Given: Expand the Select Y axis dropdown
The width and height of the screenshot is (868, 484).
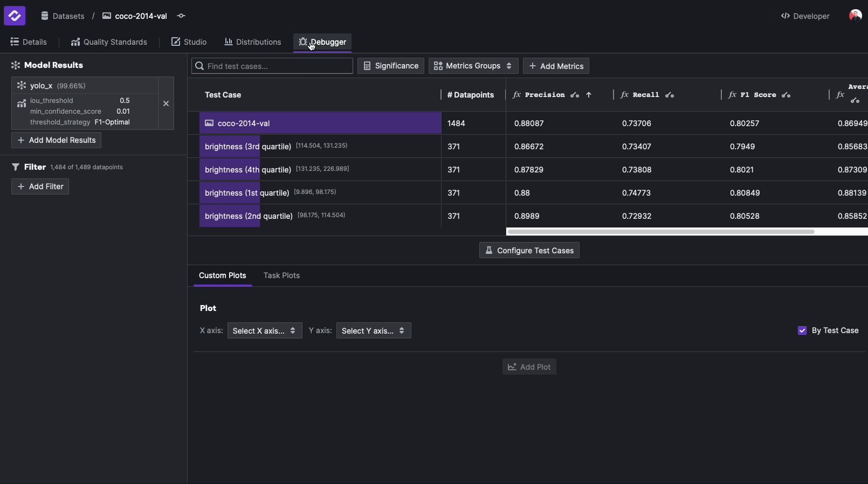Looking at the screenshot, I should (373, 331).
